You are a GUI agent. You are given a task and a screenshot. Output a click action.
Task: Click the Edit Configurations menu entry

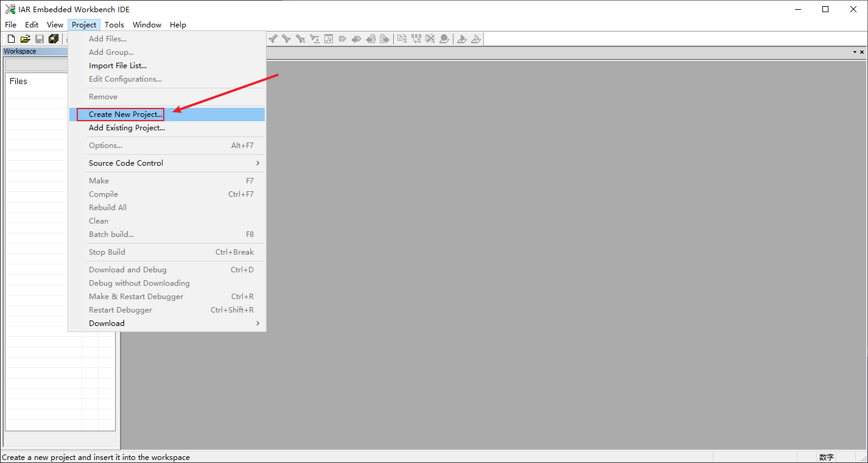[167, 79]
